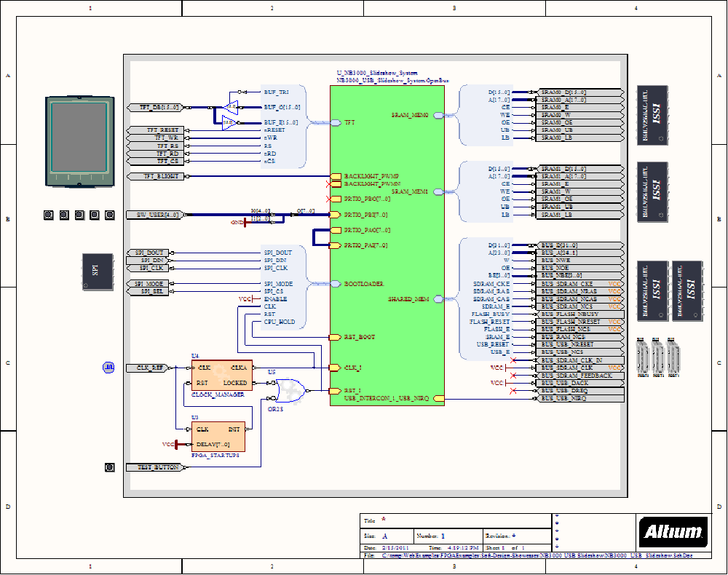
Task: Click the VCC power port at DELAY[7..0]
Action: (170, 444)
